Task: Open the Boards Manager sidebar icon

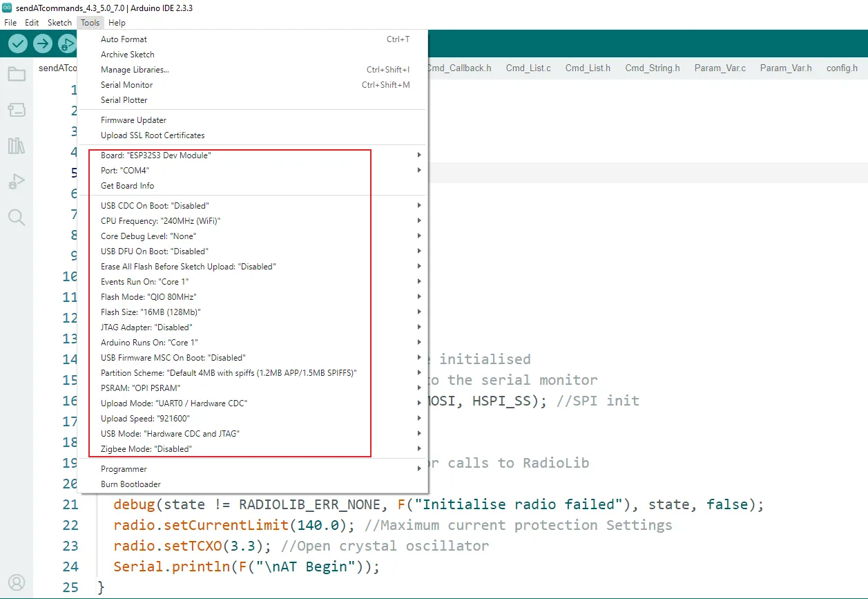Action: 17,110
